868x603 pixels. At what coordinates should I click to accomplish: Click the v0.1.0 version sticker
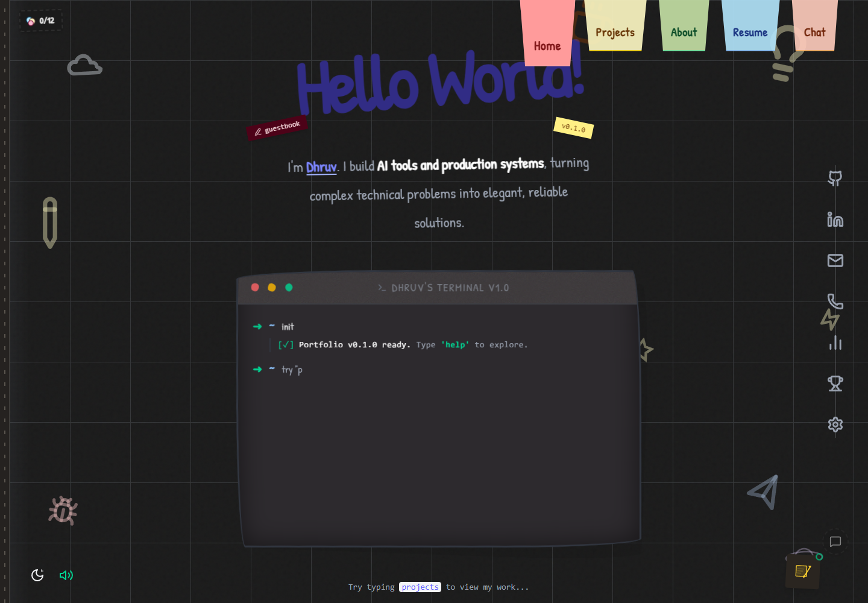[573, 128]
